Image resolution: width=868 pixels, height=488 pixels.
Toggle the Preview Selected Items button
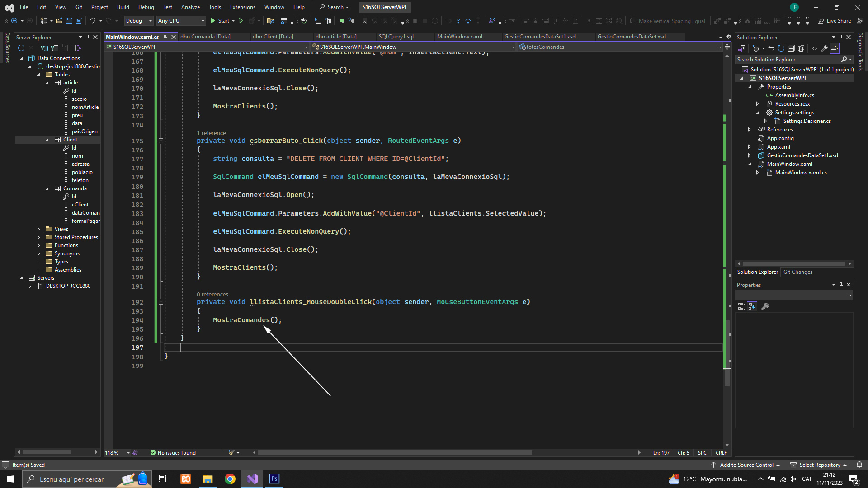[835, 48]
